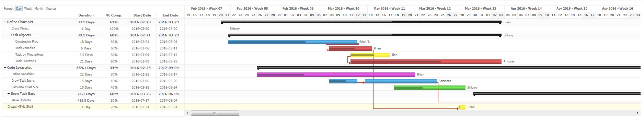This screenshot has width=644, height=127.
Task: Select the Day format option
Action: click(x=19, y=9)
